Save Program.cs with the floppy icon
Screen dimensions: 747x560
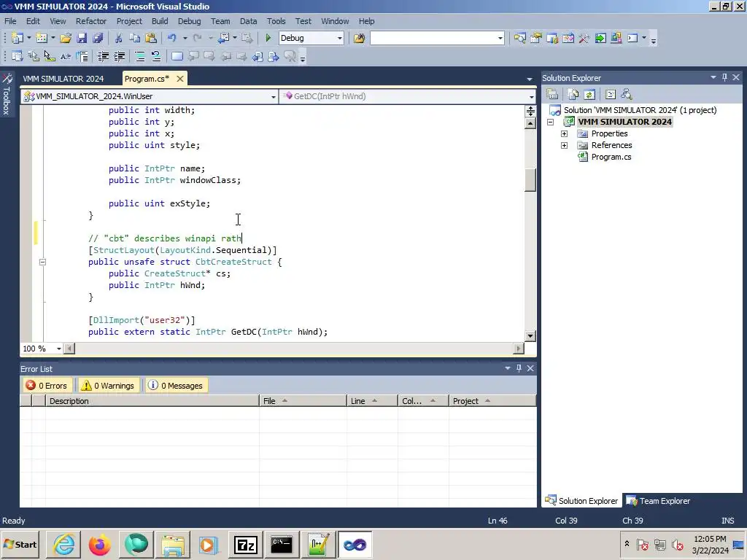[82, 38]
